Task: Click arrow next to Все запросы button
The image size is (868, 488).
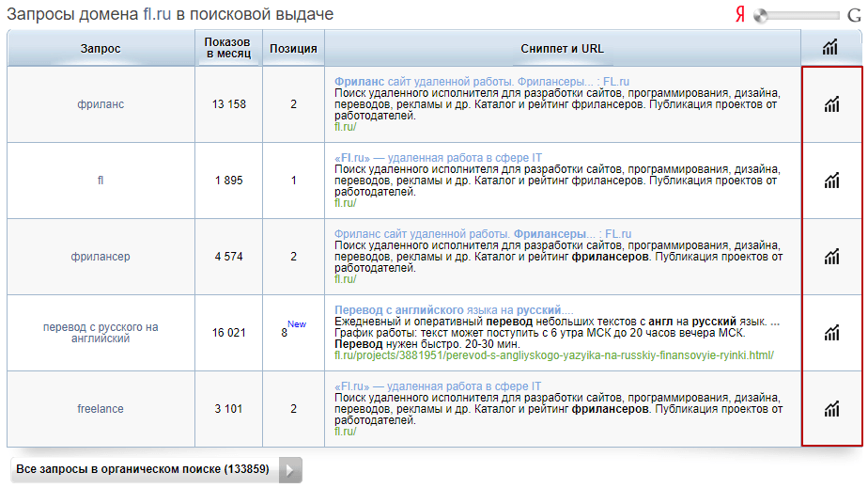Action: pyautogui.click(x=290, y=470)
